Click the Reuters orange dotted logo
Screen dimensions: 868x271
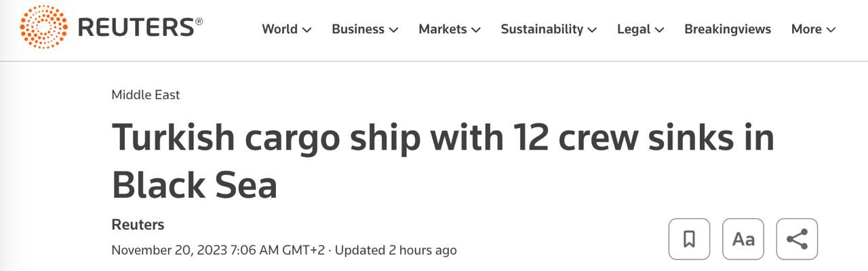point(44,27)
